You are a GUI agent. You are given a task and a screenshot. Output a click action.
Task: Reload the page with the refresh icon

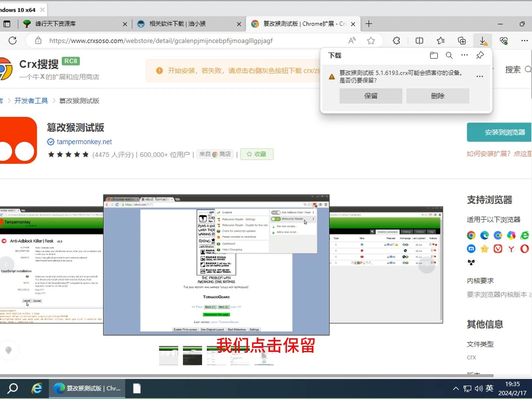click(13, 41)
